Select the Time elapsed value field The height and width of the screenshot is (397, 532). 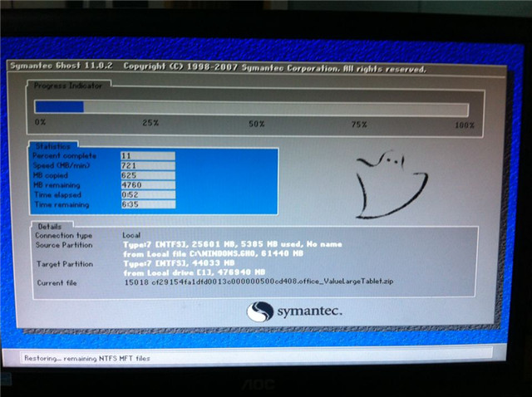(147, 194)
